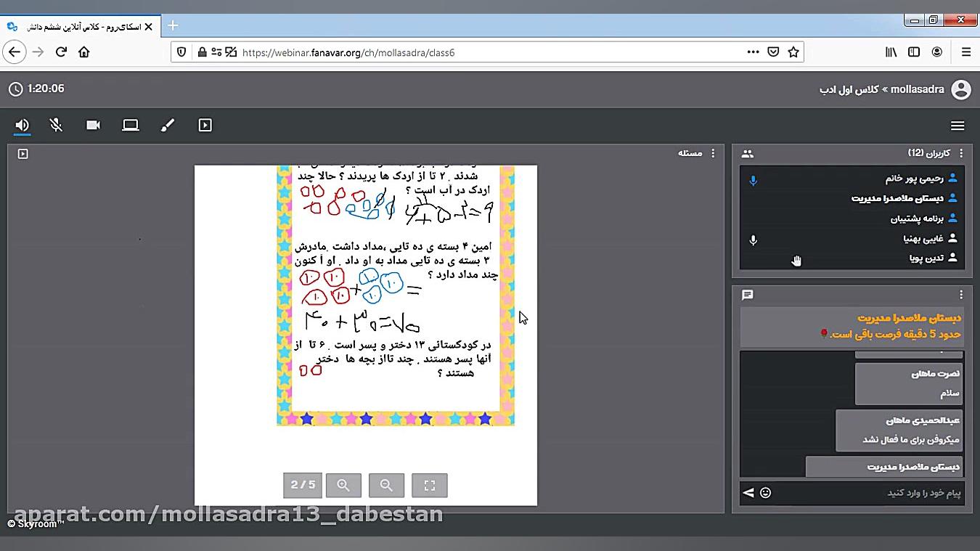Select user دبستان ملاصدرا مدیریت in the users list
The image size is (980, 551).
[x=852, y=198]
